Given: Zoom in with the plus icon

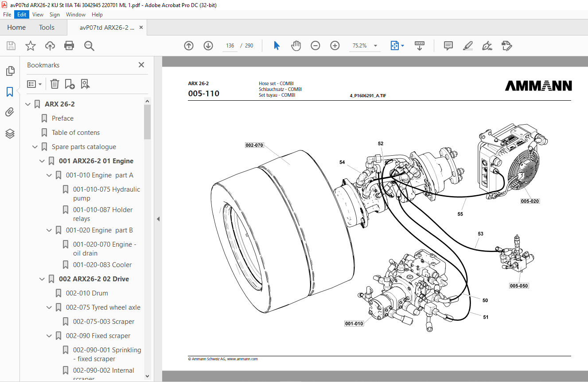Looking at the screenshot, I should pyautogui.click(x=335, y=46).
